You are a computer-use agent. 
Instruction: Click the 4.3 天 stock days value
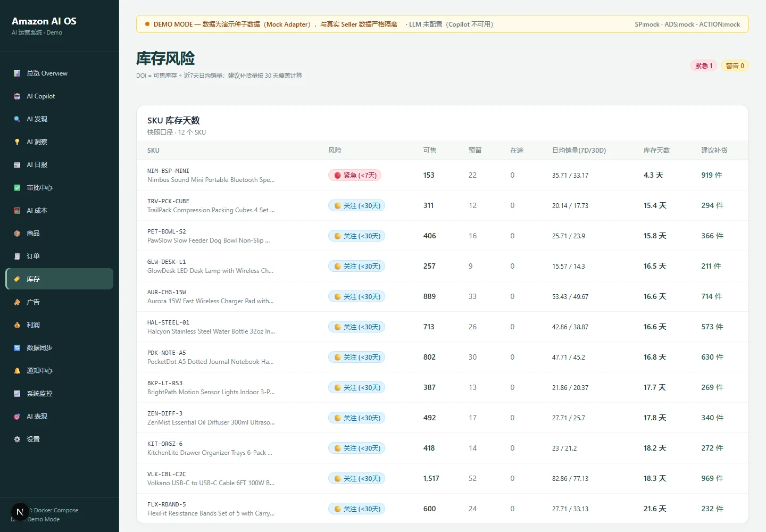pyautogui.click(x=653, y=175)
